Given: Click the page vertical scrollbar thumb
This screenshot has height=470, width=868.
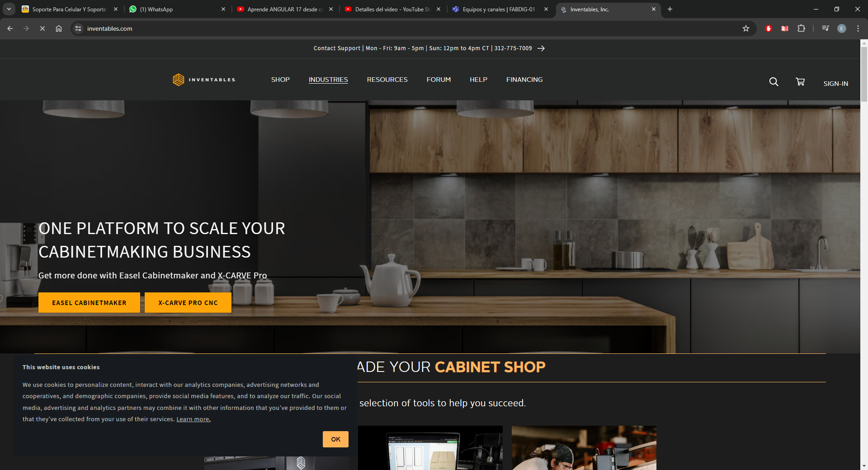Looking at the screenshot, I should pos(864,75).
